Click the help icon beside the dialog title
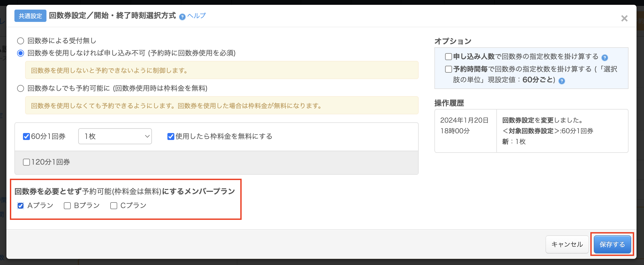 click(182, 17)
